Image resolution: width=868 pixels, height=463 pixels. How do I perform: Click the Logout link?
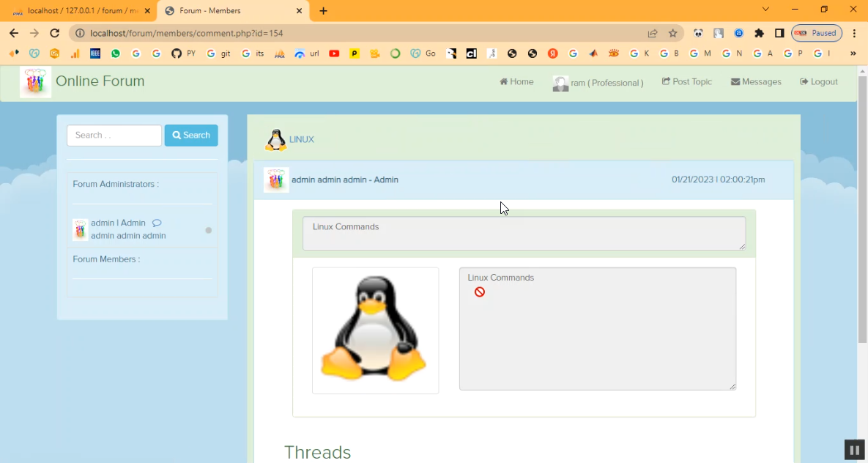pos(819,82)
